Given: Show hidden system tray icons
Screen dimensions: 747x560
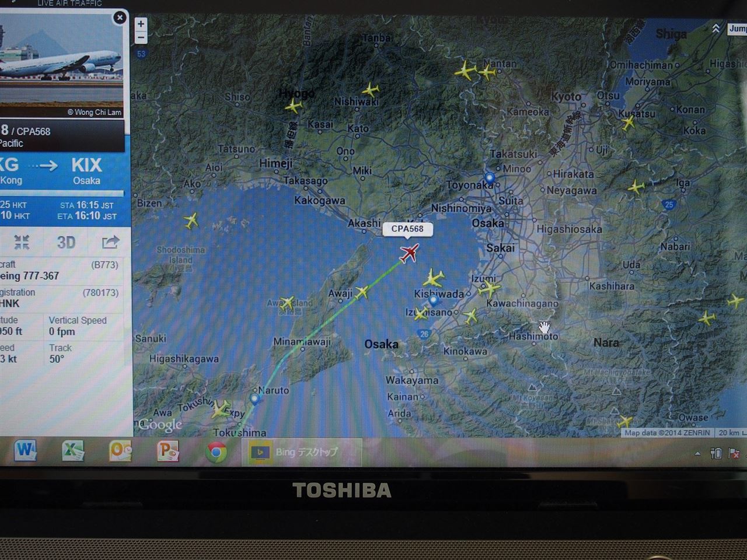Looking at the screenshot, I should click(697, 453).
